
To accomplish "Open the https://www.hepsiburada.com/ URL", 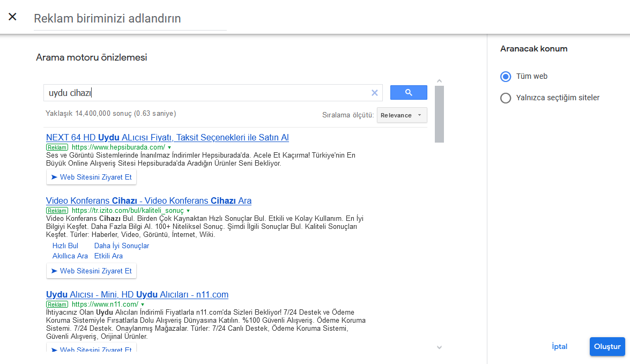I will click(x=118, y=147).
